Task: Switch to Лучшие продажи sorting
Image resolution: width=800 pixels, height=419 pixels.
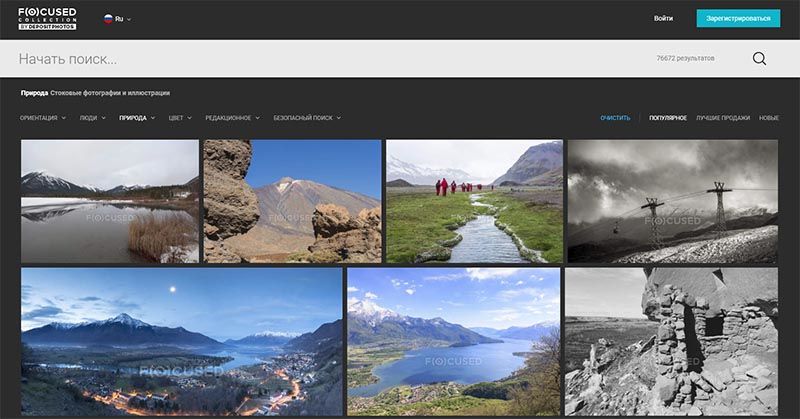Action: pyautogui.click(x=723, y=118)
